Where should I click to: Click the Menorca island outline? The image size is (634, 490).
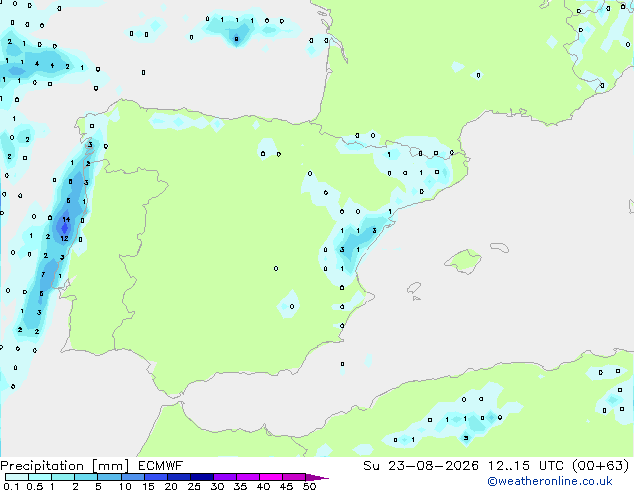click(x=500, y=247)
